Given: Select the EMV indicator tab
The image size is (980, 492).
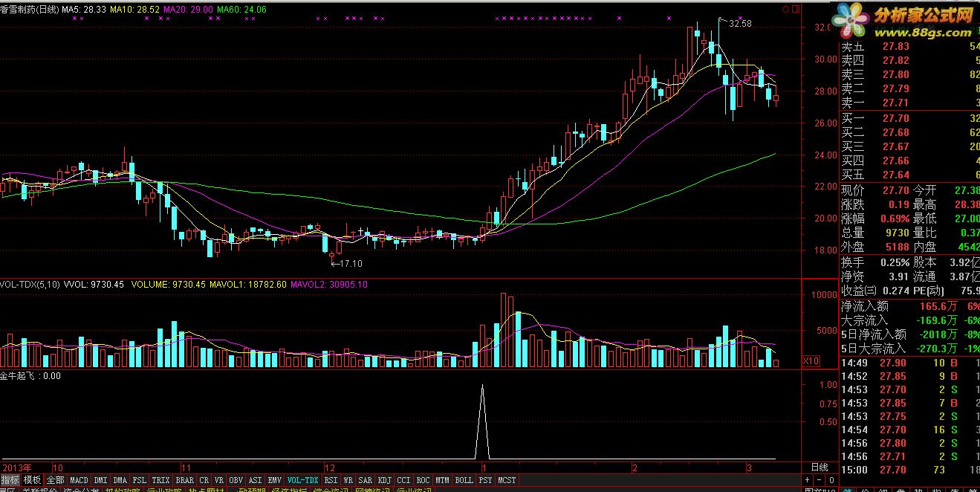Looking at the screenshot, I should point(275,480).
